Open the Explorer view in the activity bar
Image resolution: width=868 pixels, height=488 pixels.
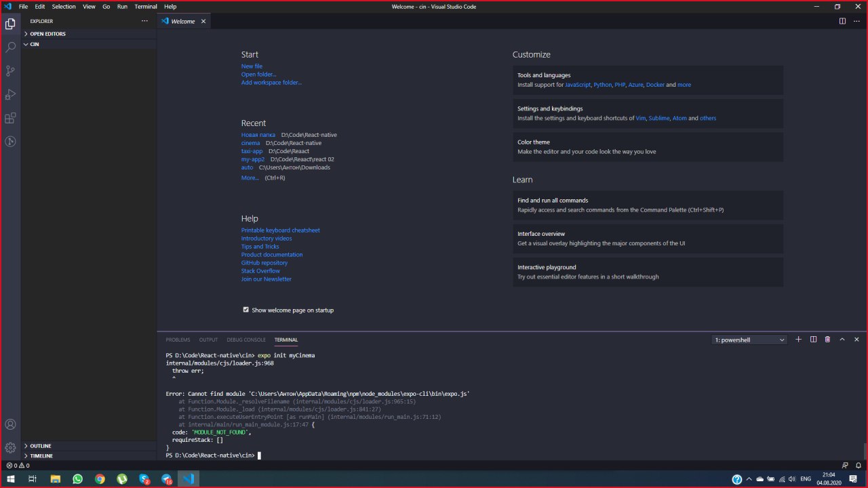[10, 24]
